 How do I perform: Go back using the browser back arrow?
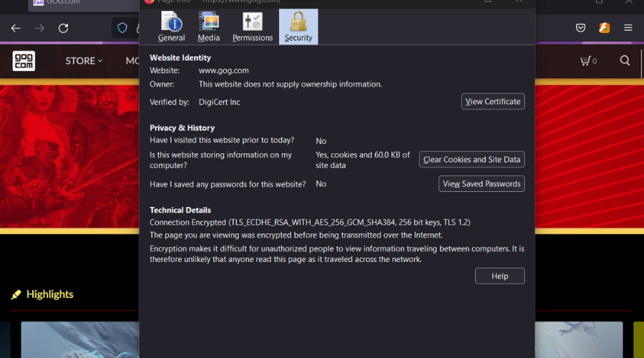point(16,29)
